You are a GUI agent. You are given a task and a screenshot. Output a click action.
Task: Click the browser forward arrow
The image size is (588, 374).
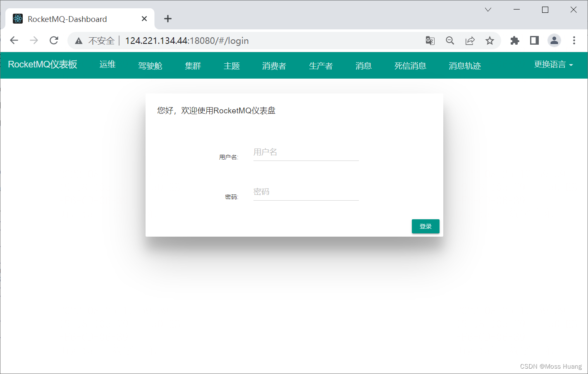tap(34, 41)
